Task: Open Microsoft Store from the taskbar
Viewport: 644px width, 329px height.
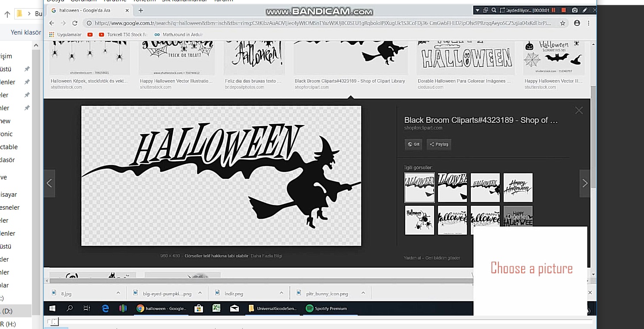Action: tap(199, 308)
